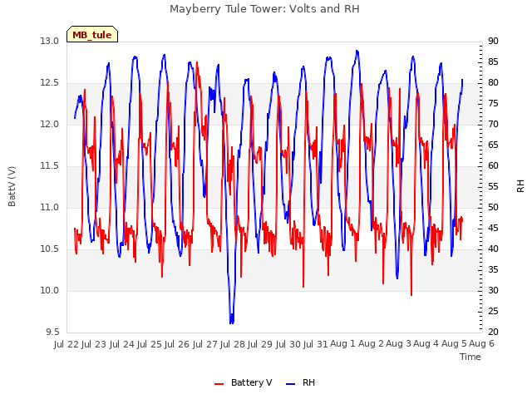The width and height of the screenshot is (532, 399).
Task: Click the blue RH legend swatch
Action: [x=290, y=384]
